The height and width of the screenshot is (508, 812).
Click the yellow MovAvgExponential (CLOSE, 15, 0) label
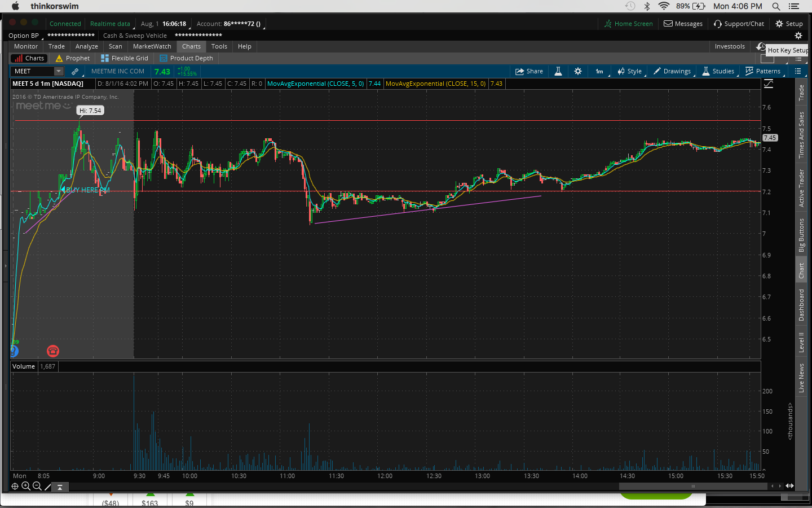435,84
